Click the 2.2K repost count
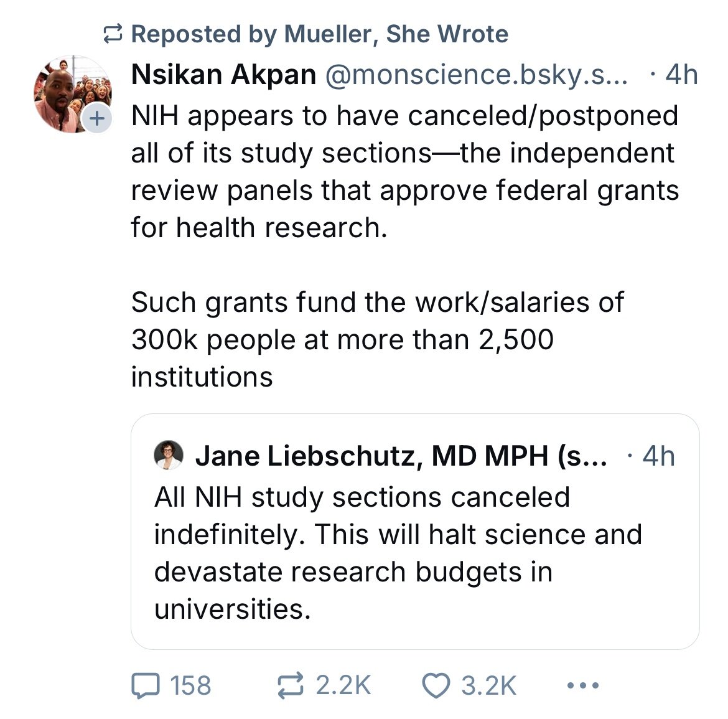 343,686
